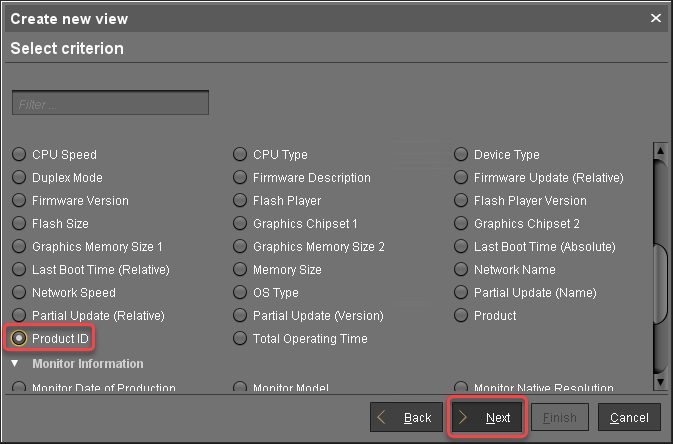Click the scrollbar up arrow
Viewport: 673px width, 444px height.
tap(660, 152)
